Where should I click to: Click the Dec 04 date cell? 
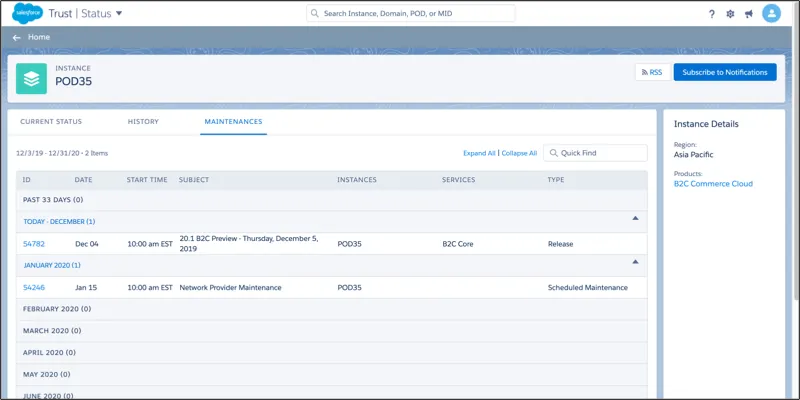(87, 244)
